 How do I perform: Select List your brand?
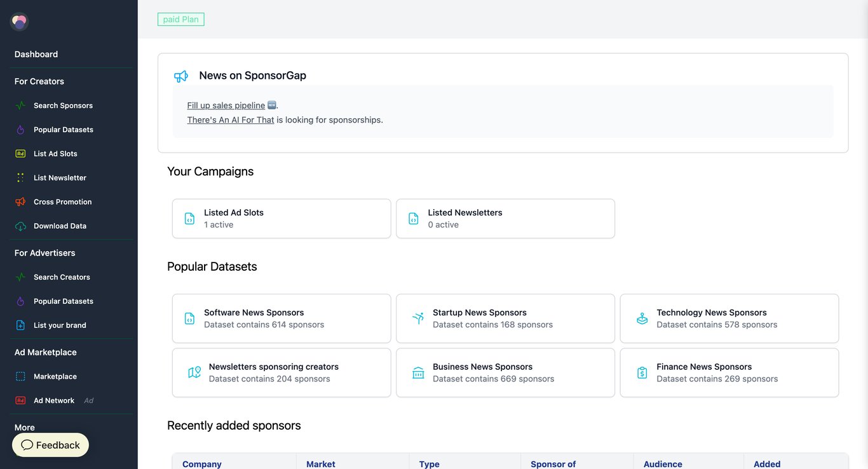pos(60,325)
